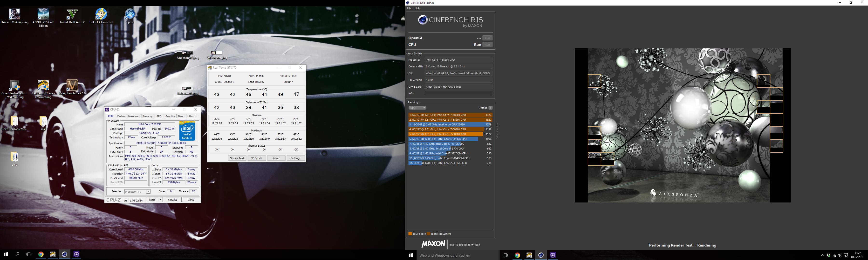Expand the Details arrow in Ranking panel
868x260 pixels.
click(x=491, y=108)
